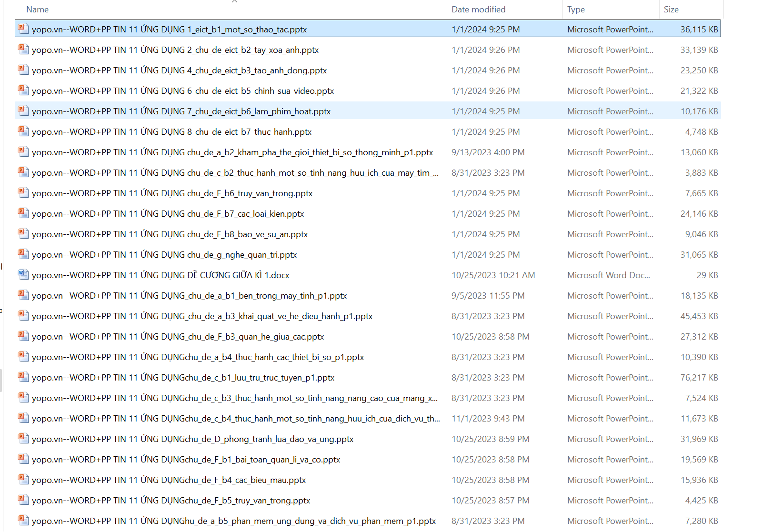Sort files by the Name column header
The height and width of the screenshot is (532, 772).
pos(38,10)
